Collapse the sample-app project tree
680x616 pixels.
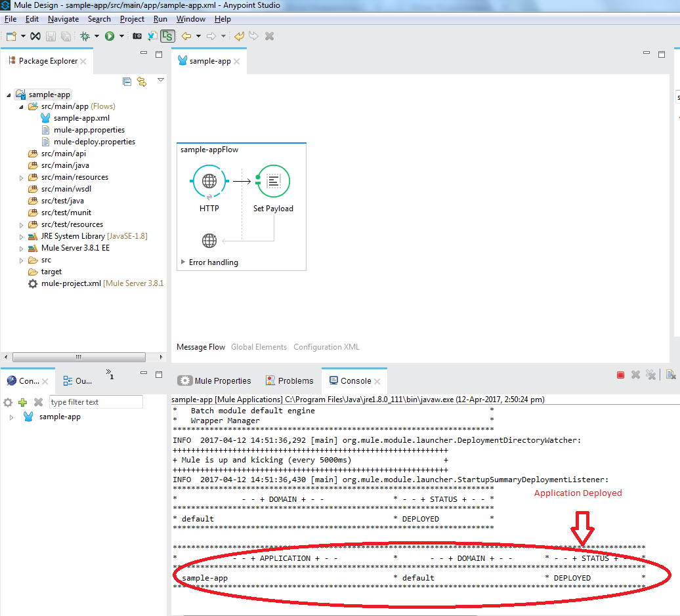(8, 94)
